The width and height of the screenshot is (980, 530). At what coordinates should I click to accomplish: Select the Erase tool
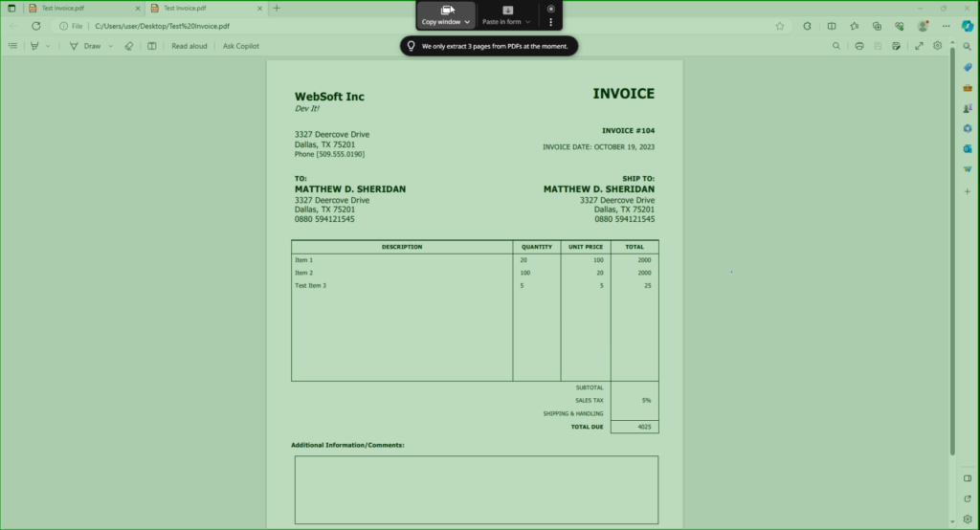tap(129, 46)
